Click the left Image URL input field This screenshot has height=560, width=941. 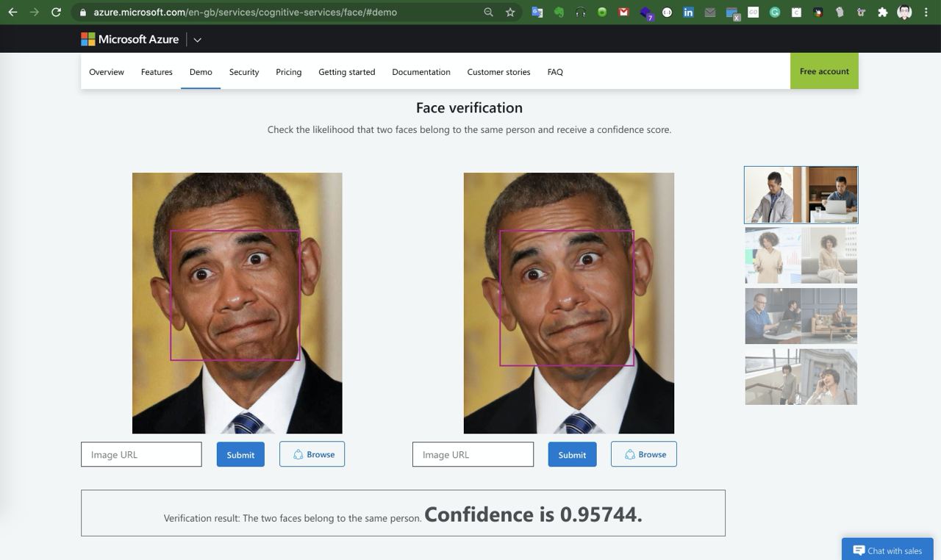pyautogui.click(x=141, y=454)
